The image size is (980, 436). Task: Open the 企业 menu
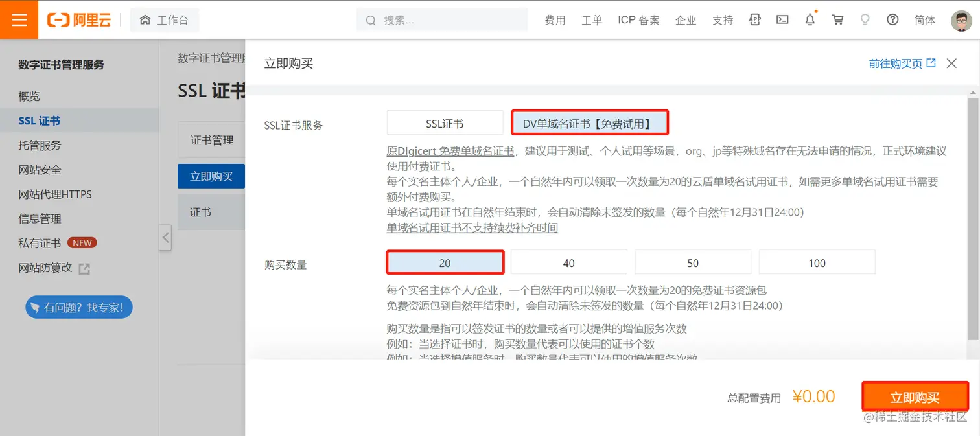(686, 20)
